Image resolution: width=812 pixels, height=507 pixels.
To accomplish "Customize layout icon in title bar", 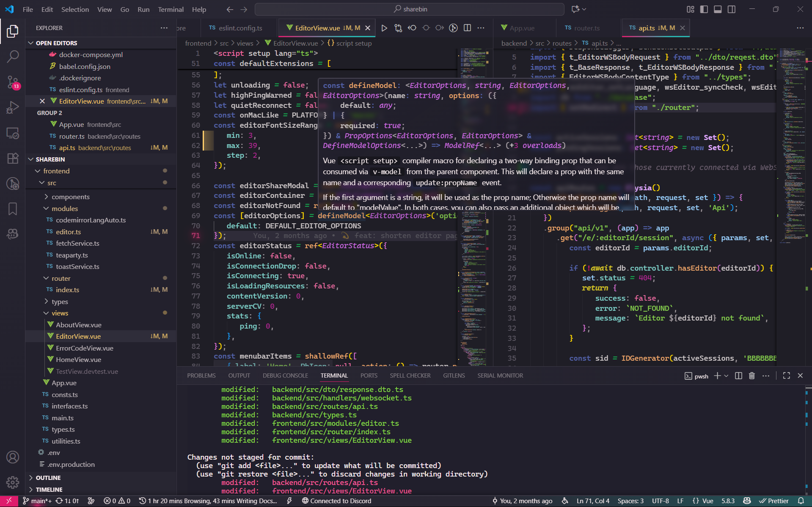I will (691, 9).
